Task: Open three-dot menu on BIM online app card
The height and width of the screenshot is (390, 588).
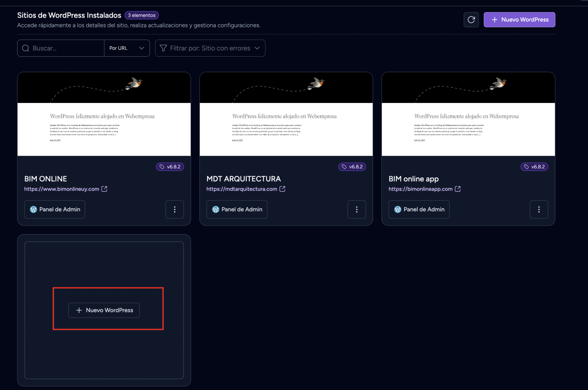Action: tap(539, 209)
